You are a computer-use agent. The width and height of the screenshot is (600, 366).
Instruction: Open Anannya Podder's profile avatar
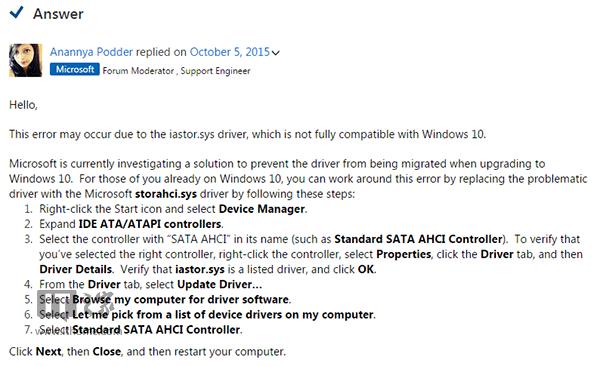[x=25, y=60]
